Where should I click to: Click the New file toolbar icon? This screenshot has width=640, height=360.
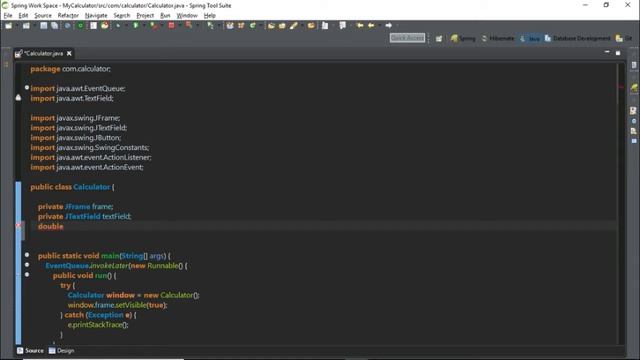coord(8,26)
